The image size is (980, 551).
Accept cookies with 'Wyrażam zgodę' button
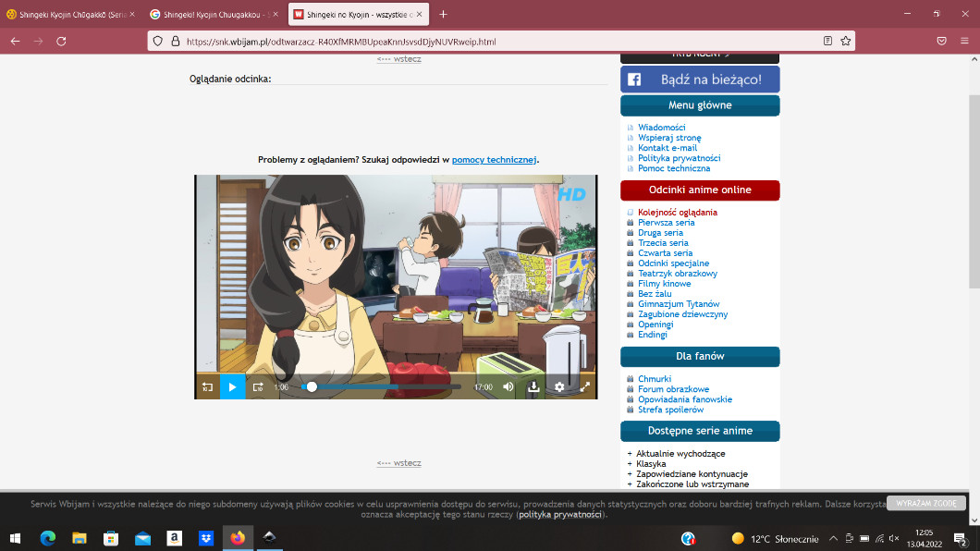pyautogui.click(x=925, y=504)
